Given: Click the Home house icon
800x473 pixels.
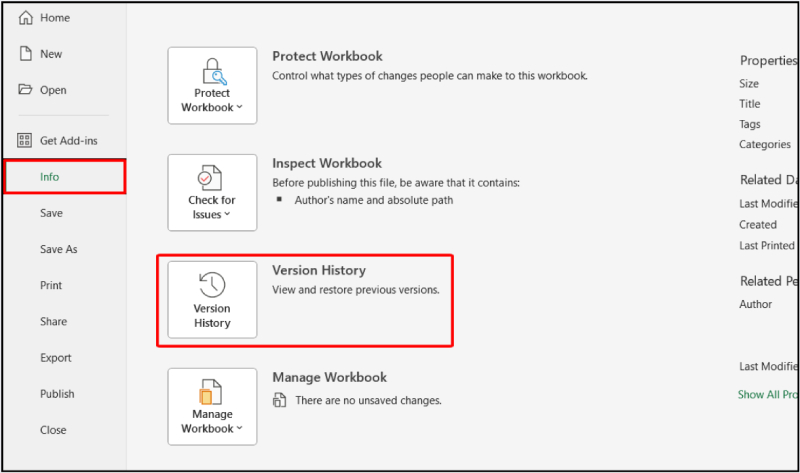Looking at the screenshot, I should [x=26, y=18].
